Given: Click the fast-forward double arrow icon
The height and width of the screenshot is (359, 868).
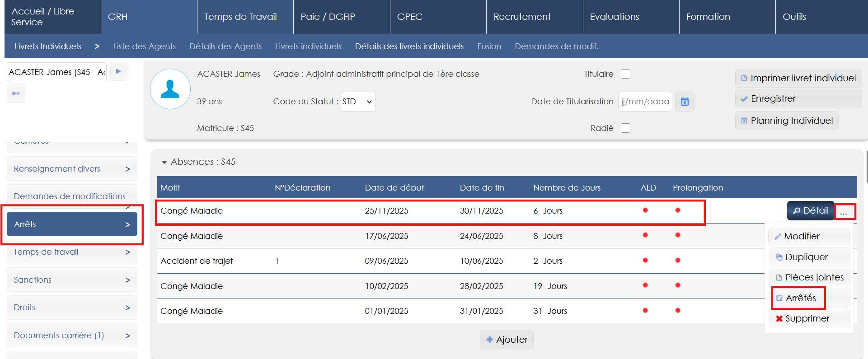Looking at the screenshot, I should pyautogui.click(x=16, y=93).
